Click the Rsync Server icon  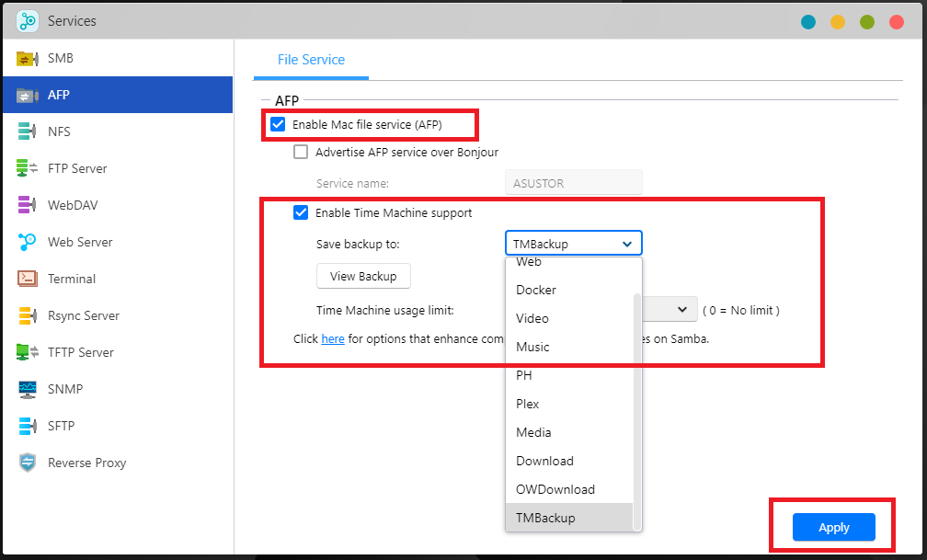click(x=28, y=316)
